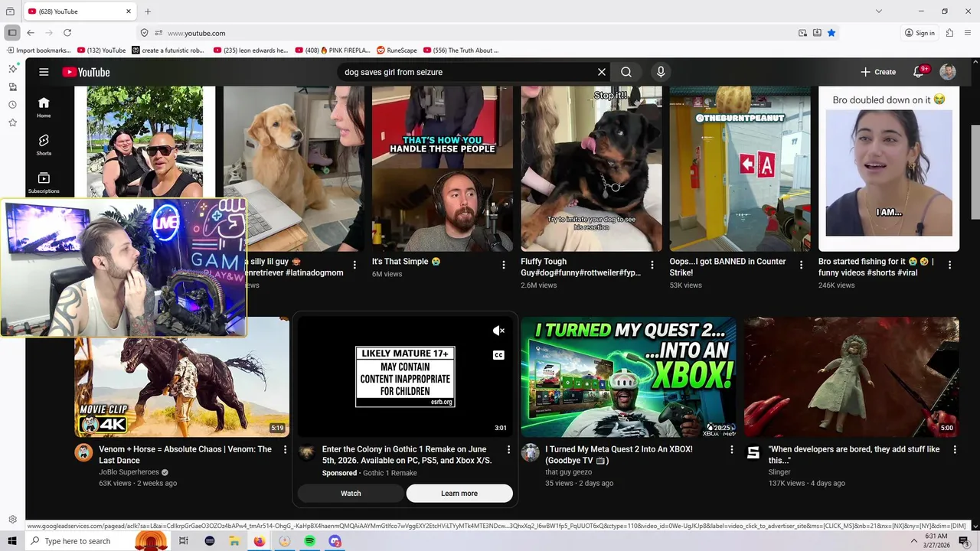The width and height of the screenshot is (980, 551).
Task: Open options for the Gothic 1 Remake ad
Action: pyautogui.click(x=508, y=450)
